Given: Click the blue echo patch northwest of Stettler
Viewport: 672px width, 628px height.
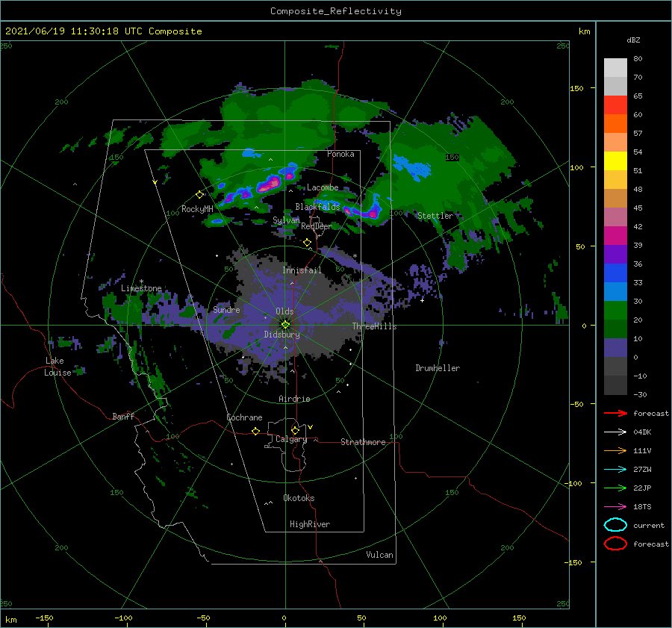Looking at the screenshot, I should pyautogui.click(x=411, y=167).
